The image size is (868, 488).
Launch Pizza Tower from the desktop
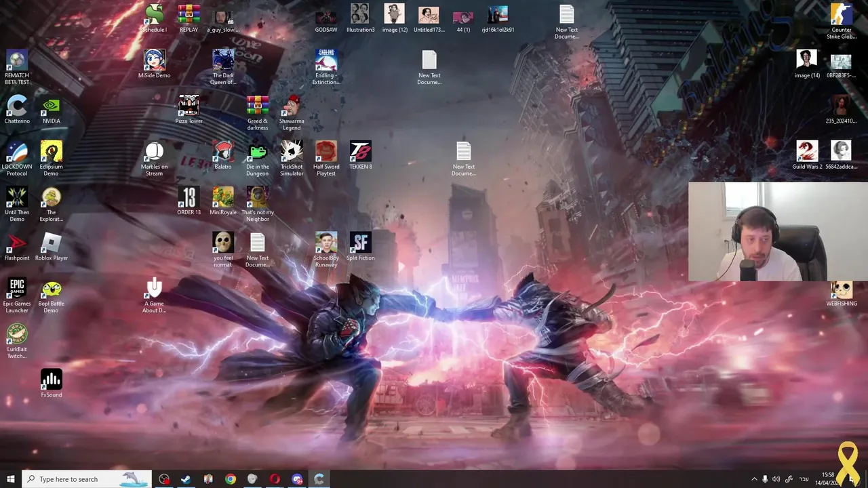[x=189, y=109]
